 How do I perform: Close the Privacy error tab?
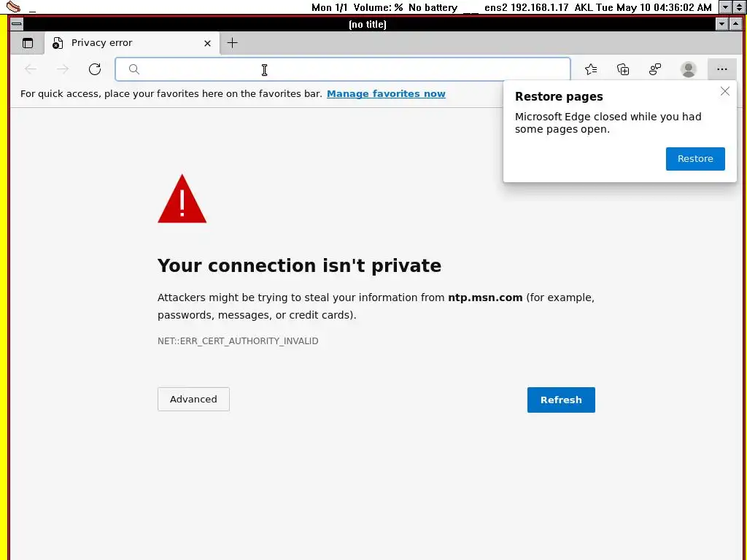click(207, 43)
